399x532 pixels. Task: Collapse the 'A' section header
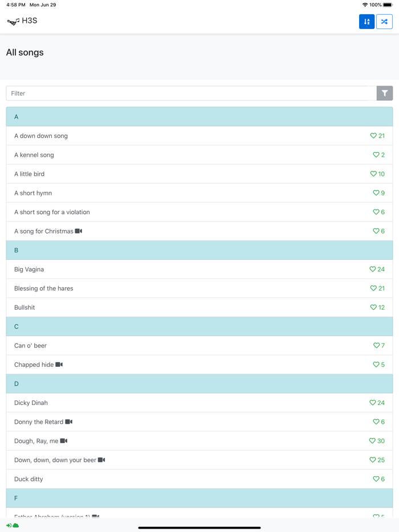(199, 117)
